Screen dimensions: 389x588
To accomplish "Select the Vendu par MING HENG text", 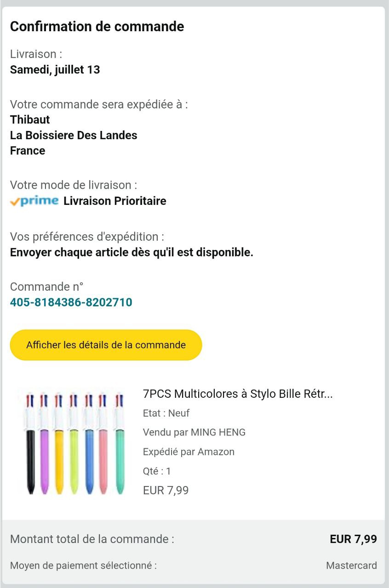I will (x=194, y=432).
